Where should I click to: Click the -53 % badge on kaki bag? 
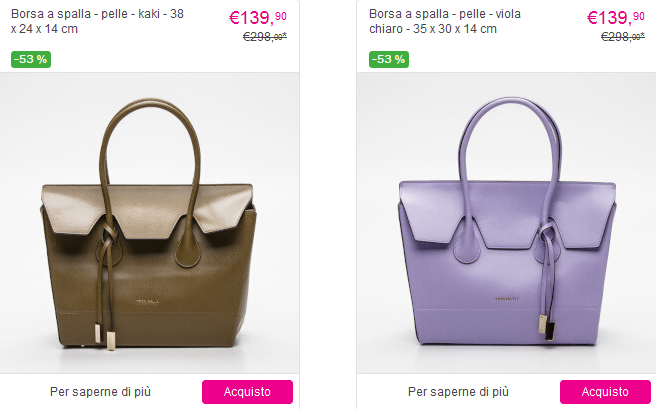coord(31,59)
